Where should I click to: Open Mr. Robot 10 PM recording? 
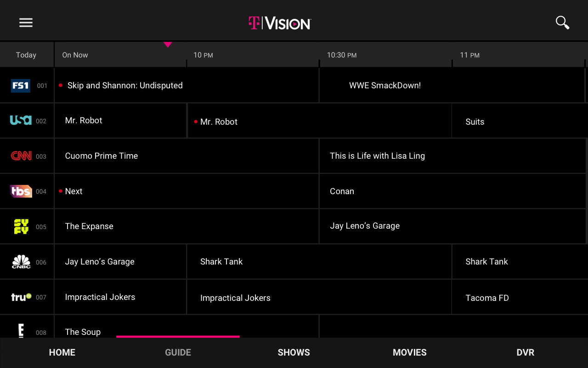point(319,121)
